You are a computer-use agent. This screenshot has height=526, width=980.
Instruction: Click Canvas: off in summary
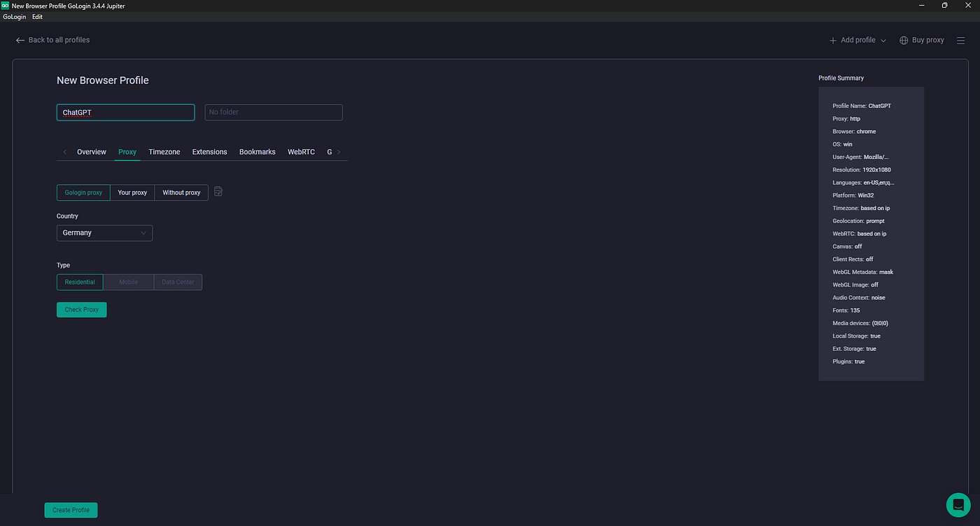coord(847,247)
